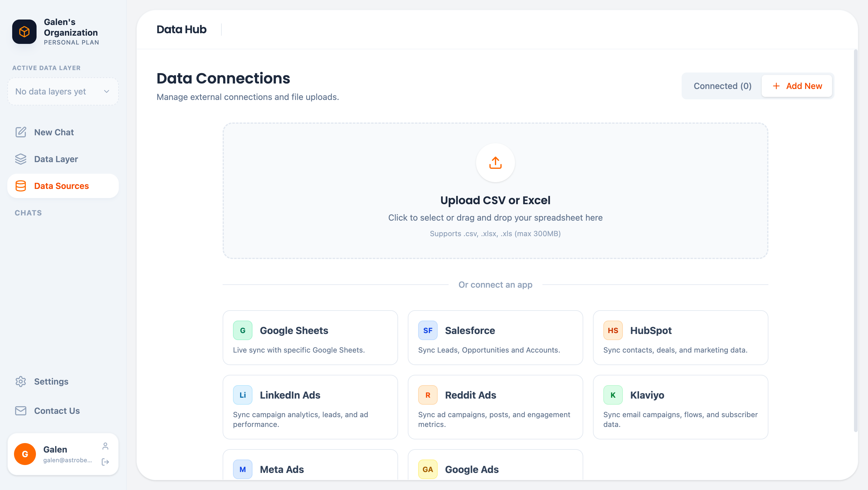The width and height of the screenshot is (868, 490).
Task: Click the organization cube logo icon
Action: (x=24, y=32)
